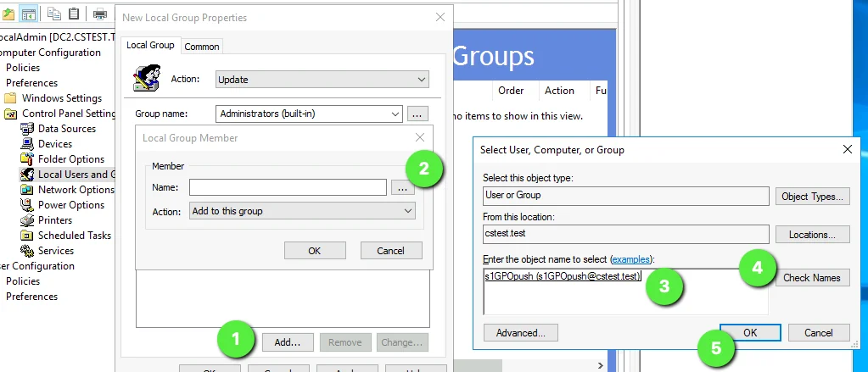This screenshot has width=868, height=372.
Task: Close the Select User, Computer, or Group dialog
Action: [x=847, y=149]
